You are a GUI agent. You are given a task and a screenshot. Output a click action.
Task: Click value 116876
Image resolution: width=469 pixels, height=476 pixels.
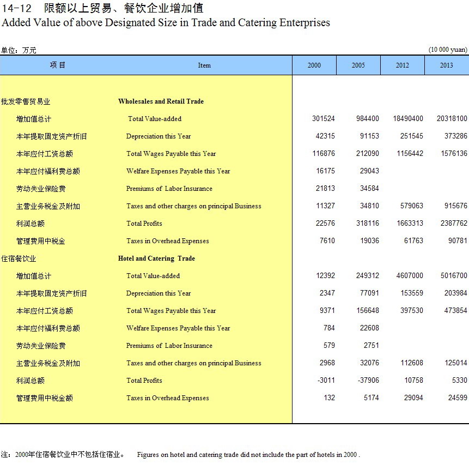click(x=324, y=153)
